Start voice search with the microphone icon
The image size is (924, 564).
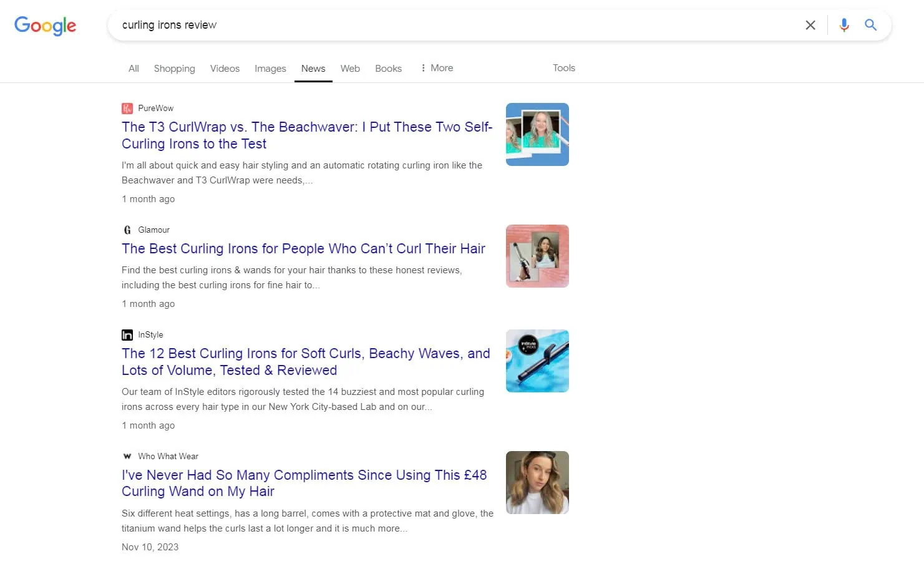pos(844,25)
